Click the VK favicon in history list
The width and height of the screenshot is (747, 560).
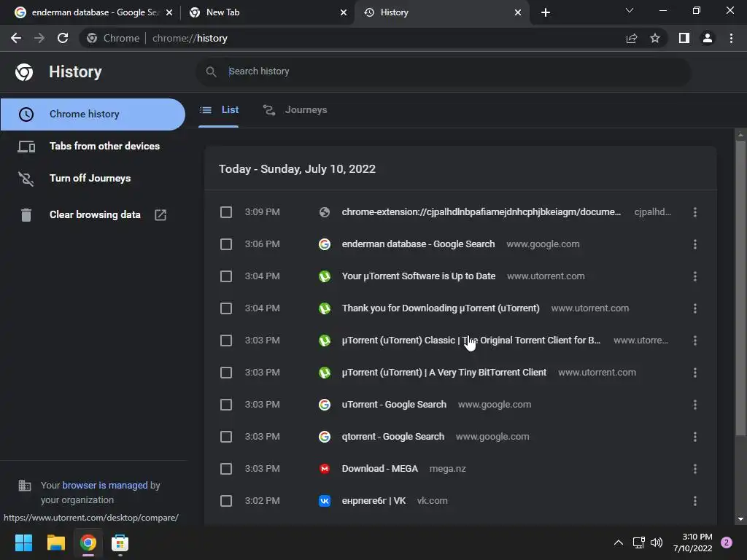pos(325,501)
